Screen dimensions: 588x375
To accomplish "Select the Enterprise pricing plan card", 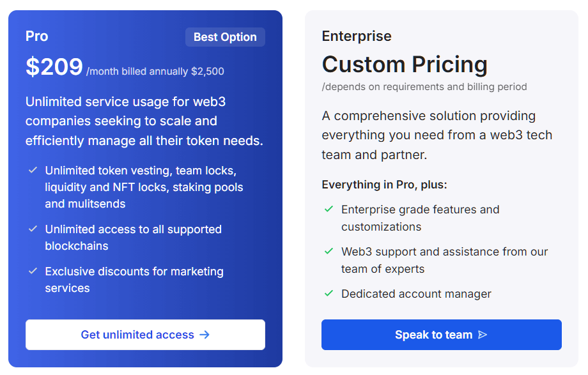I will pyautogui.click(x=442, y=187).
